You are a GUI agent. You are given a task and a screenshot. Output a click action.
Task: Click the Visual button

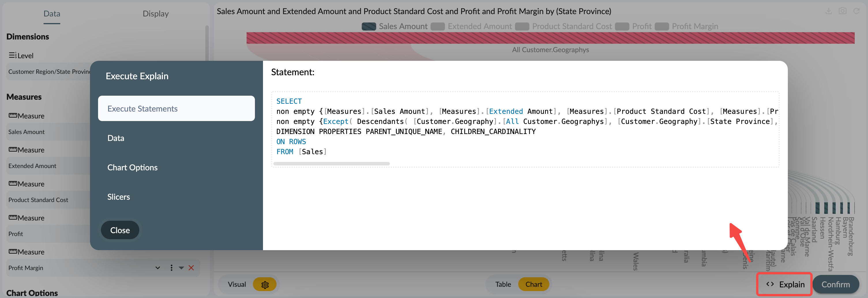236,284
